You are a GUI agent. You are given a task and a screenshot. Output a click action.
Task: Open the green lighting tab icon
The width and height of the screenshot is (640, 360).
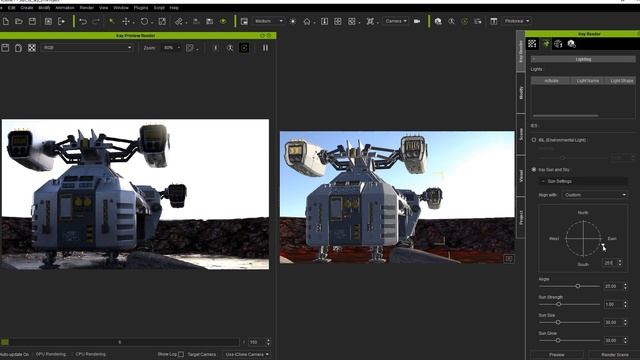546,44
